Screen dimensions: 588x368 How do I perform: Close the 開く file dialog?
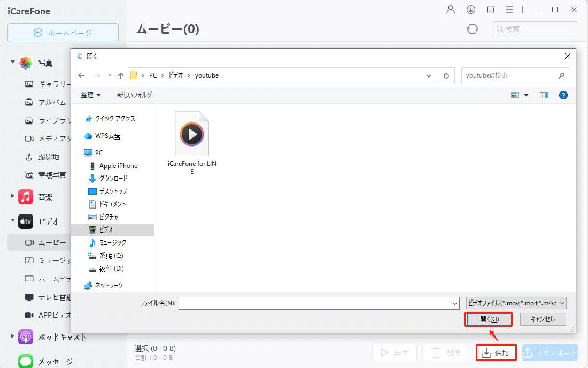[x=567, y=56]
